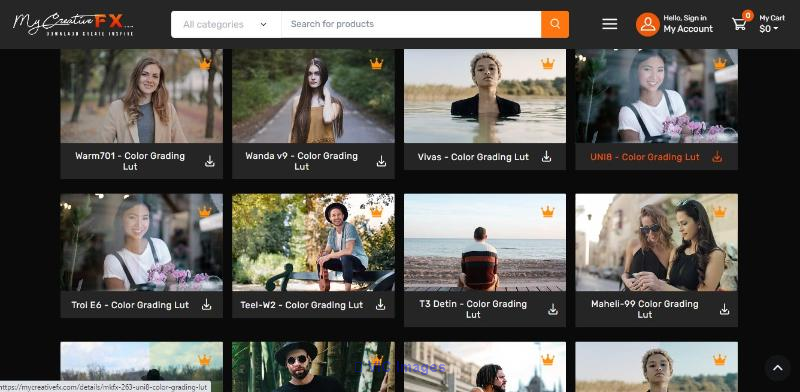Image resolution: width=800 pixels, height=392 pixels.
Task: Open Hello, Sign in My Account link
Action: click(x=688, y=24)
